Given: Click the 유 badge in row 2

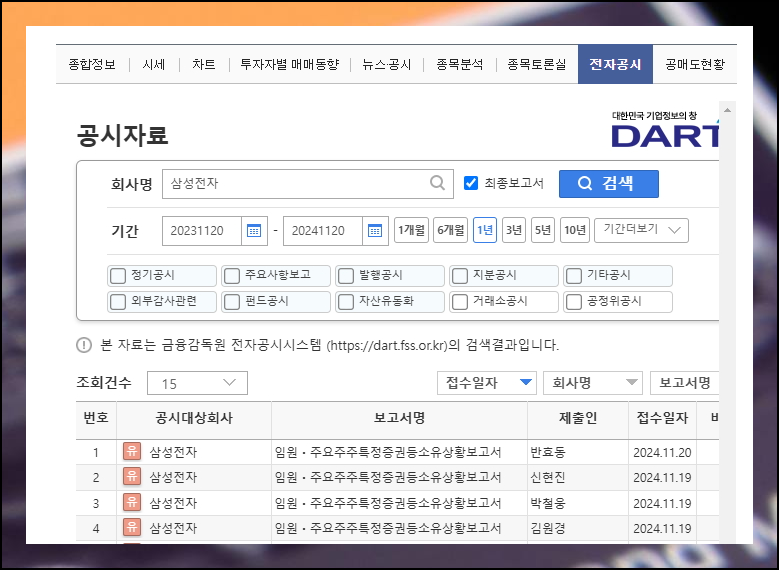Looking at the screenshot, I should point(132,476).
